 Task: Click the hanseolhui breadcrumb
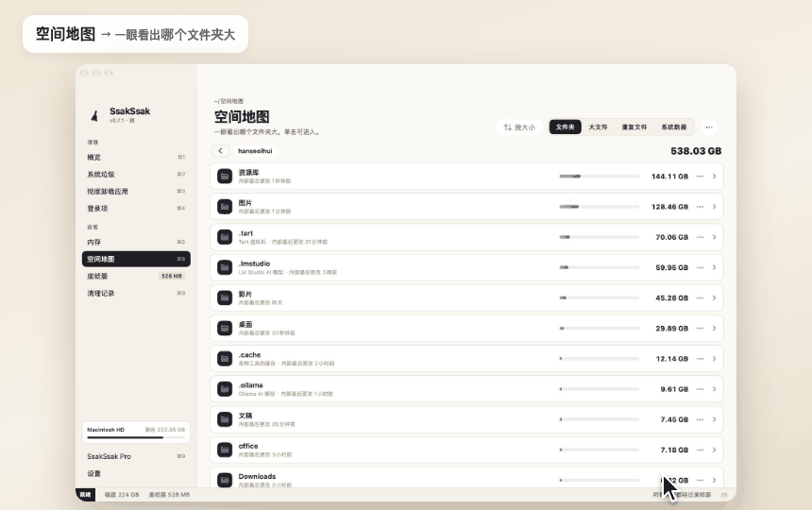pos(255,151)
